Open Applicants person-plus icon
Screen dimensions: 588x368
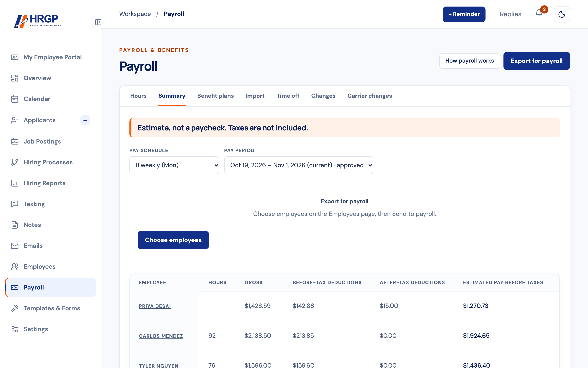(x=14, y=120)
